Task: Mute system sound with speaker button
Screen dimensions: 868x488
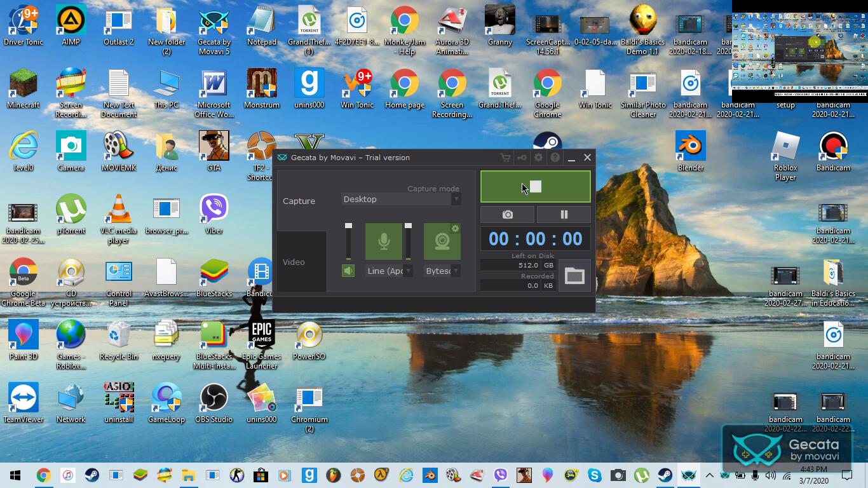Action: click(348, 271)
